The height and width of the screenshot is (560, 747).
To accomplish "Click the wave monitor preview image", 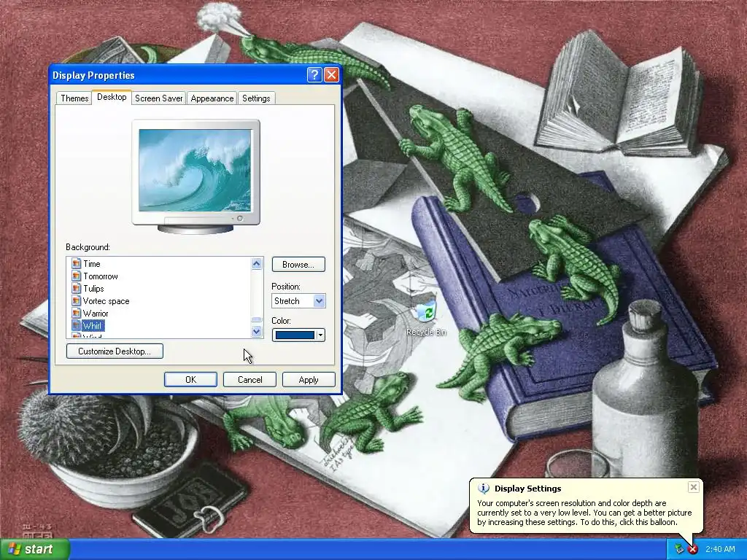I will pos(194,170).
